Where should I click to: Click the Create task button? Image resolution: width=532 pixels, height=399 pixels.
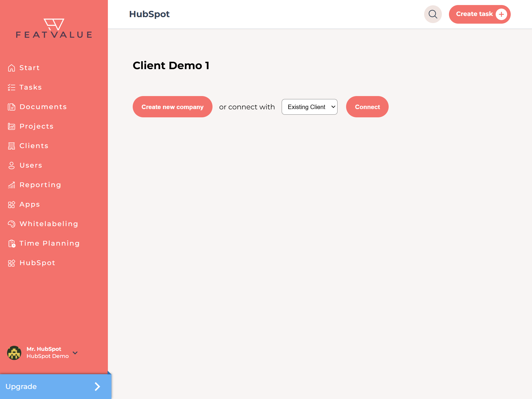coord(480,14)
